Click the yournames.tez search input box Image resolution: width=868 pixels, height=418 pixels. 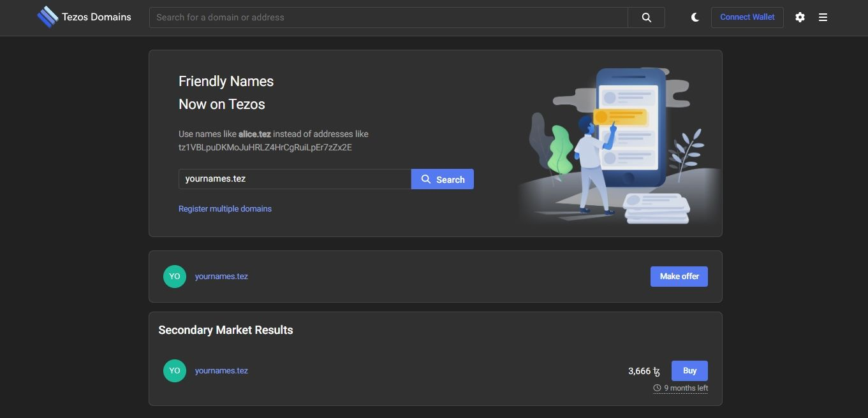click(x=295, y=179)
